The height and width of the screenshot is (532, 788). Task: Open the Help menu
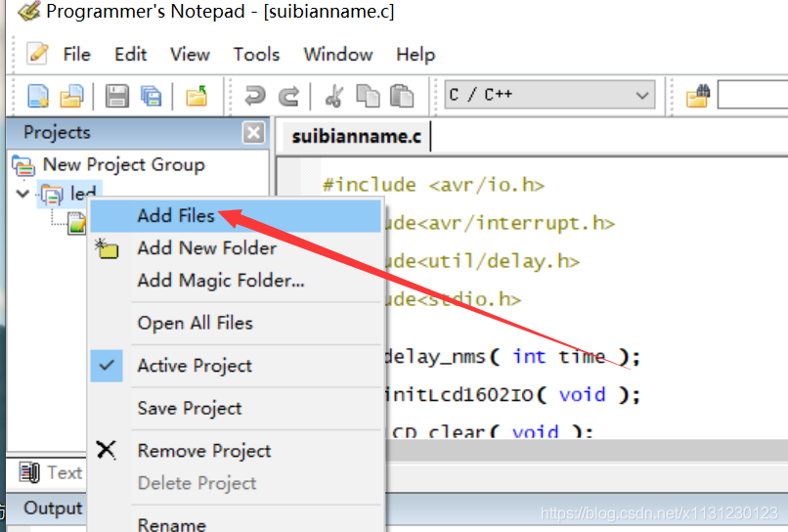(x=416, y=54)
